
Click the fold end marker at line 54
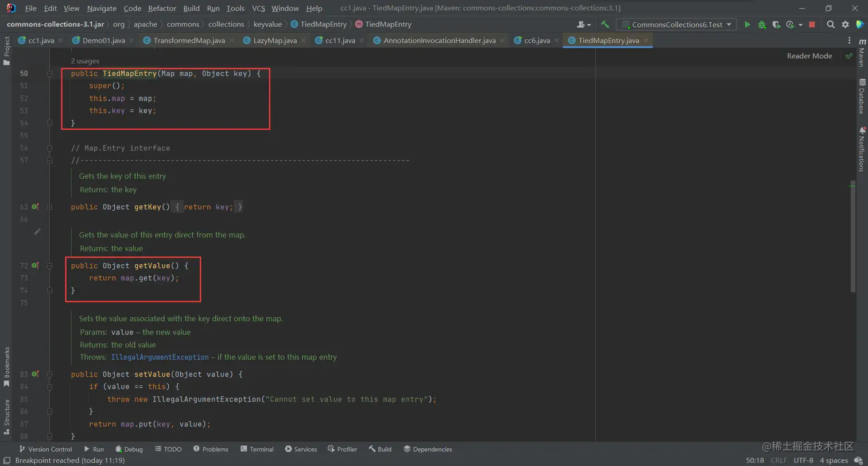pyautogui.click(x=50, y=123)
